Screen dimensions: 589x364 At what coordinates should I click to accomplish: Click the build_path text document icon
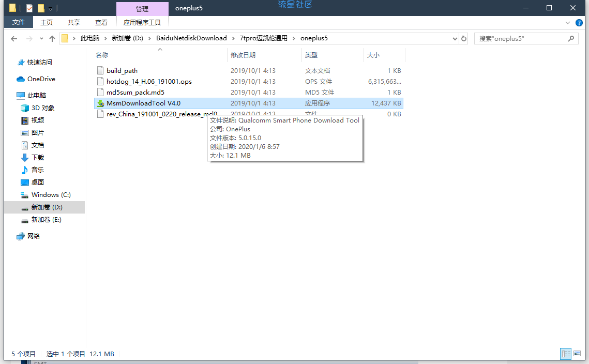click(100, 71)
